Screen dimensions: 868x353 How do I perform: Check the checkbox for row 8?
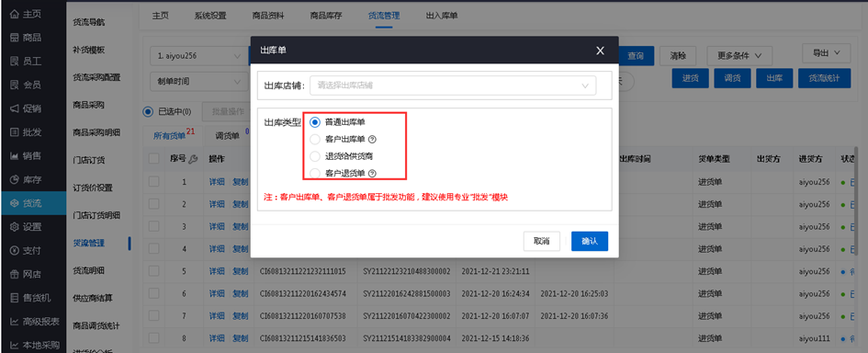pos(154,338)
